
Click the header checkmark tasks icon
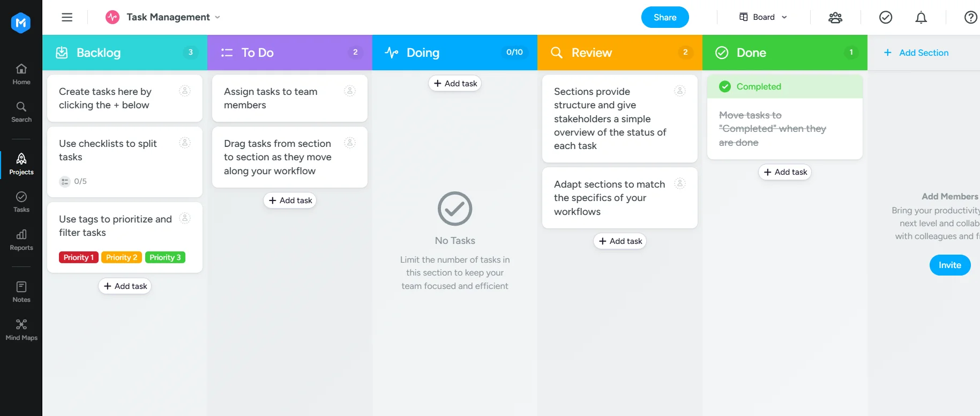point(885,18)
